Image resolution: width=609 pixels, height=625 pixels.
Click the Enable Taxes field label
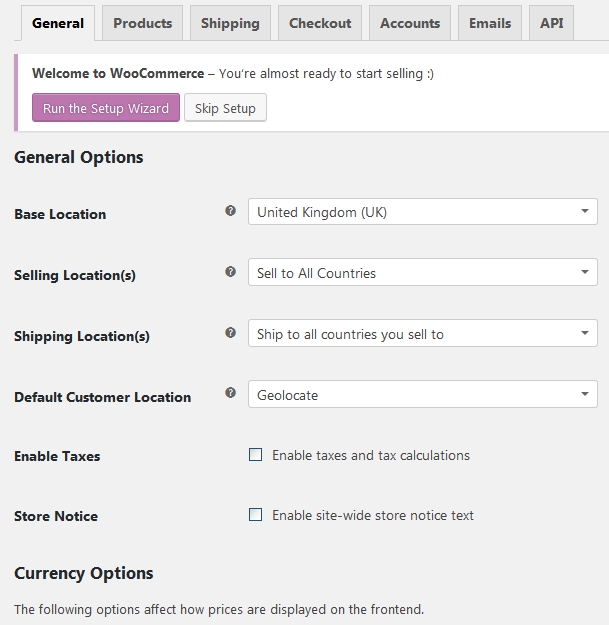pyautogui.click(x=57, y=456)
